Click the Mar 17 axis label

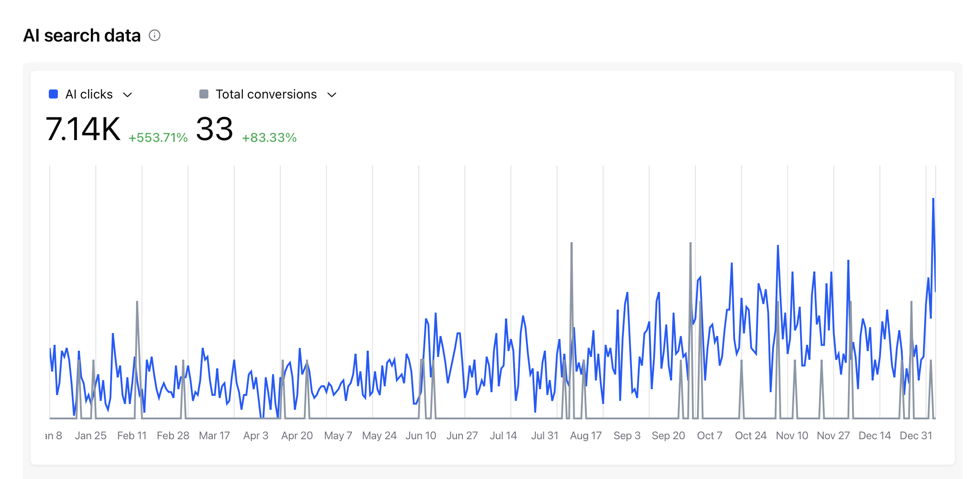coord(215,436)
